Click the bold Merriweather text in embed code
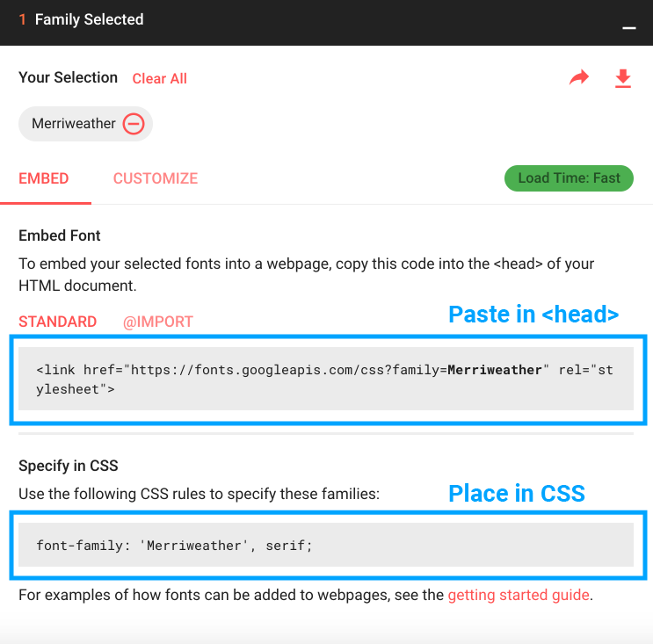The width and height of the screenshot is (653, 644). (x=494, y=370)
